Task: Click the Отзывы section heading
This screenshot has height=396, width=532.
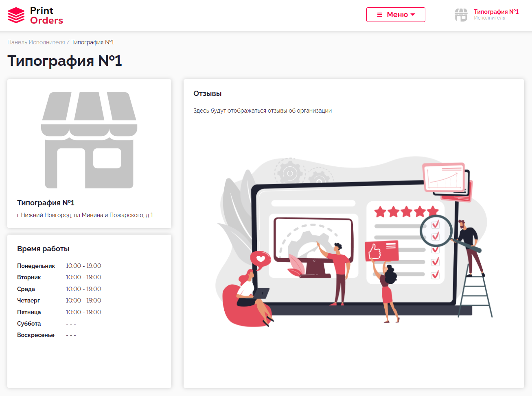Action: coord(208,94)
